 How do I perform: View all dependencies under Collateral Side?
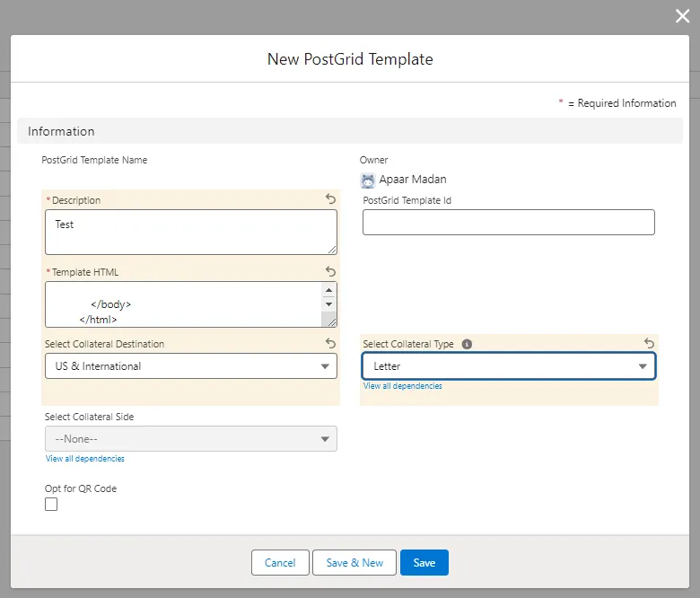(x=84, y=459)
